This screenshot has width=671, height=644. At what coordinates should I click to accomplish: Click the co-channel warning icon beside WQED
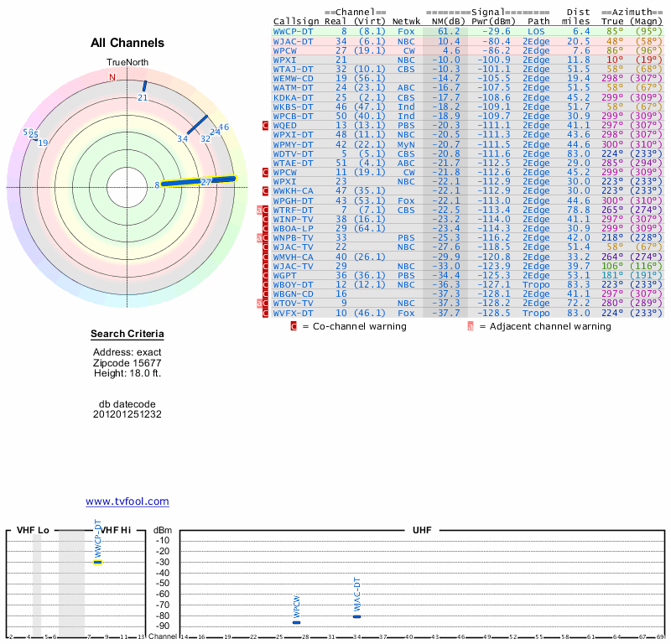(267, 125)
